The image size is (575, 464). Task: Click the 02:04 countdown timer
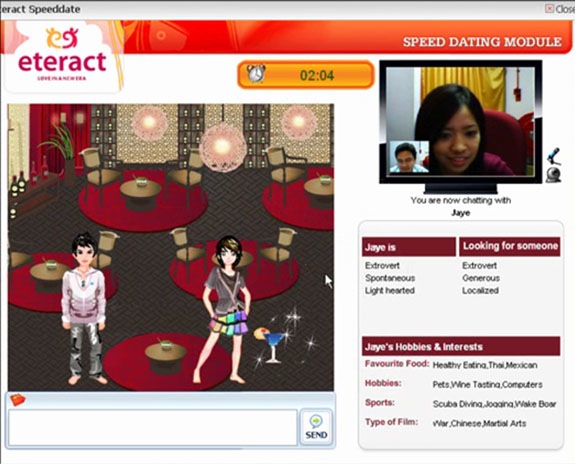point(317,76)
